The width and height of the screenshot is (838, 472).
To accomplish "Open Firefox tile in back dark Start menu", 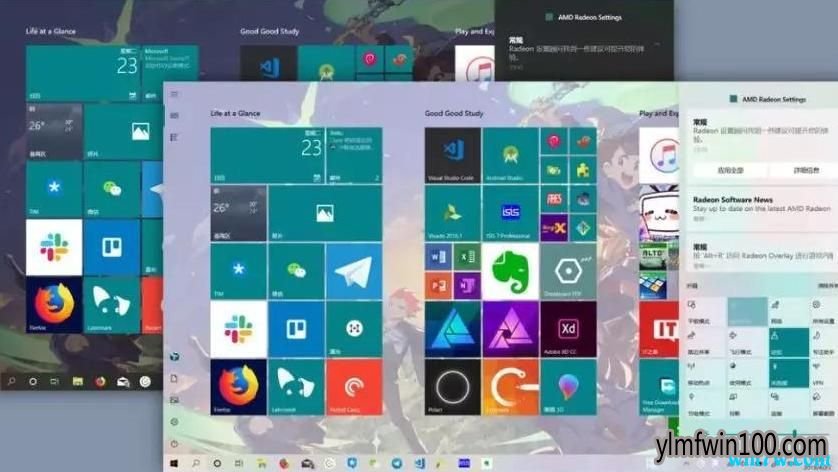I will [54, 305].
